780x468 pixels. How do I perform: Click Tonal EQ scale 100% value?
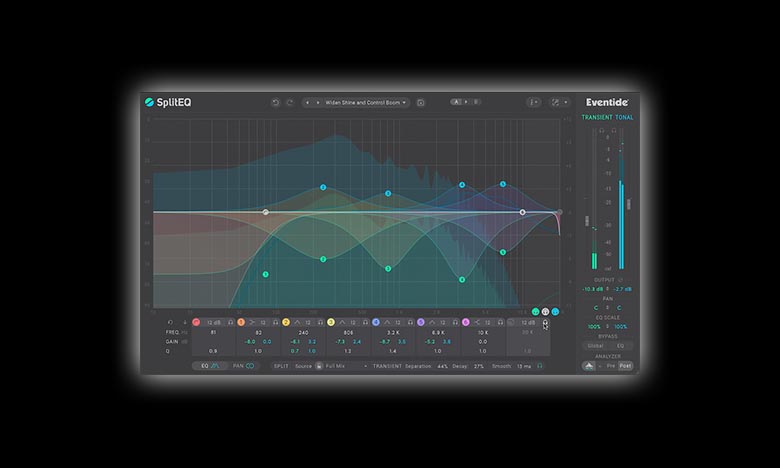620,327
